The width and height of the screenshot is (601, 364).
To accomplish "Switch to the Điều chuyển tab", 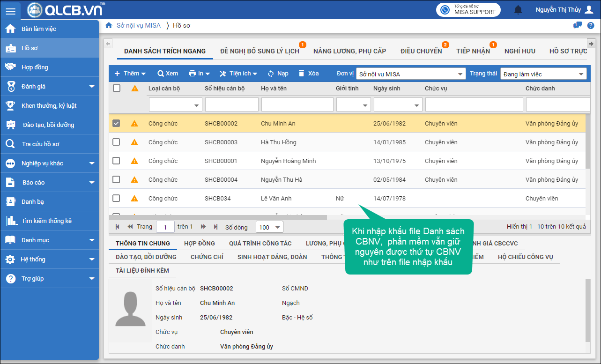I will 421,51.
